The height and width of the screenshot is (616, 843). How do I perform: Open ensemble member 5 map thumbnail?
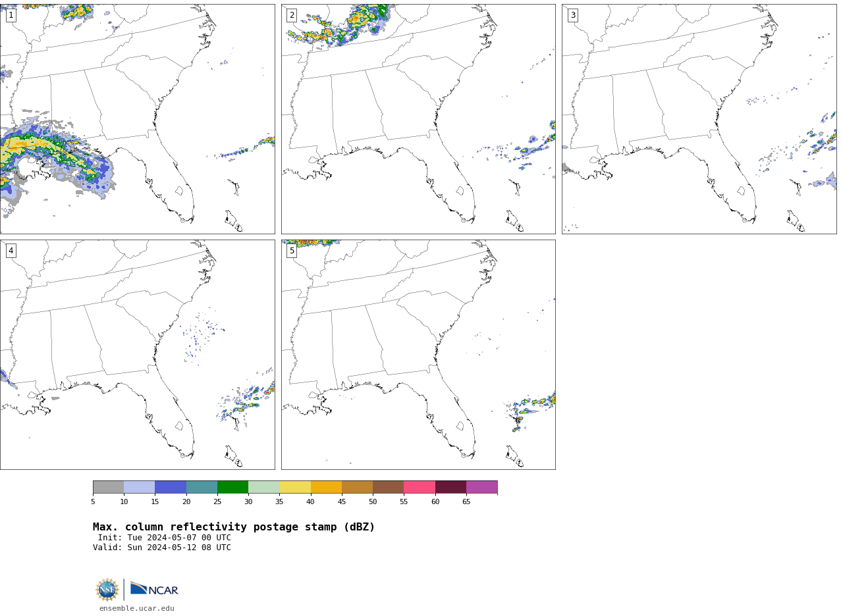click(x=418, y=355)
